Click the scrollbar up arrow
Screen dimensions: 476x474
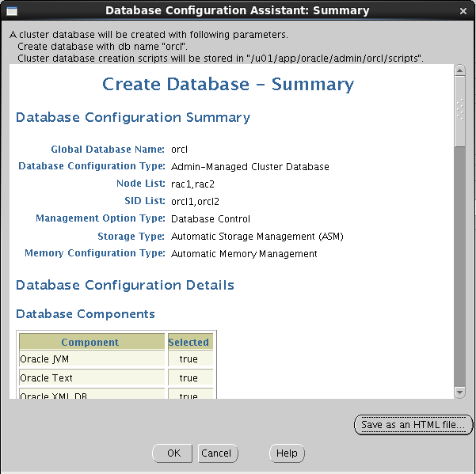(459, 70)
